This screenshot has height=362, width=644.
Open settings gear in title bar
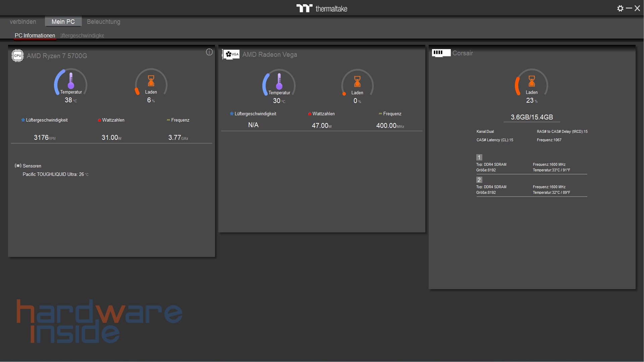coord(620,8)
